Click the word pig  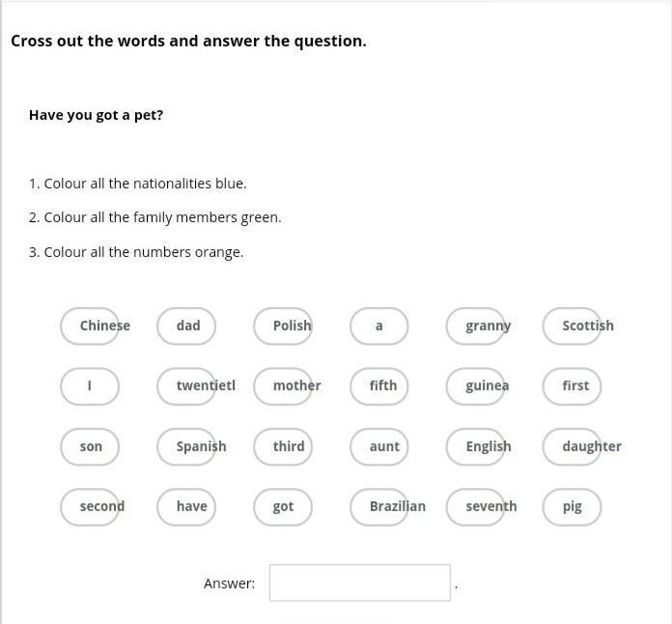pos(573,507)
